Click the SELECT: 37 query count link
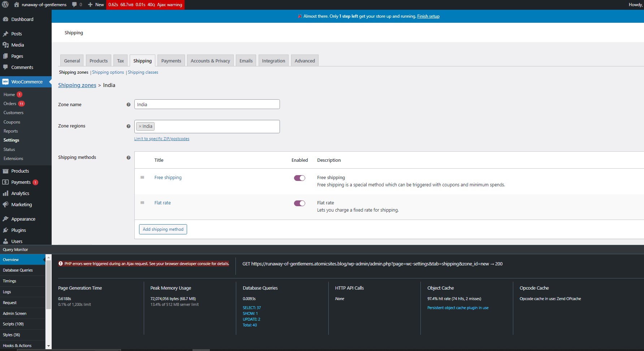This screenshot has width=644, height=351. [252, 308]
